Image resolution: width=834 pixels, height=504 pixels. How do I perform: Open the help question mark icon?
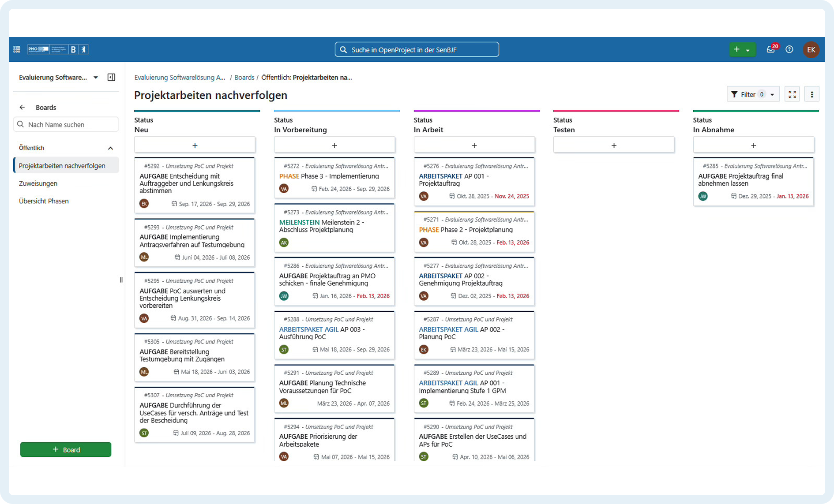(x=789, y=49)
